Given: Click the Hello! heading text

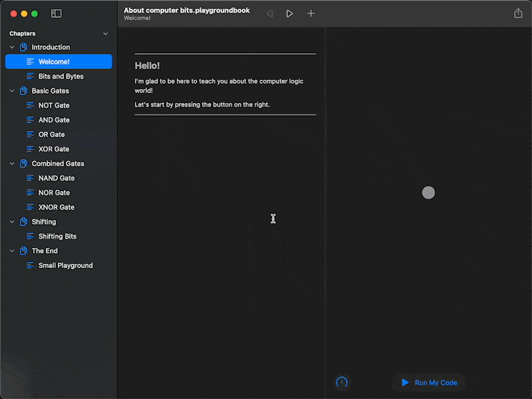Looking at the screenshot, I should (147, 66).
